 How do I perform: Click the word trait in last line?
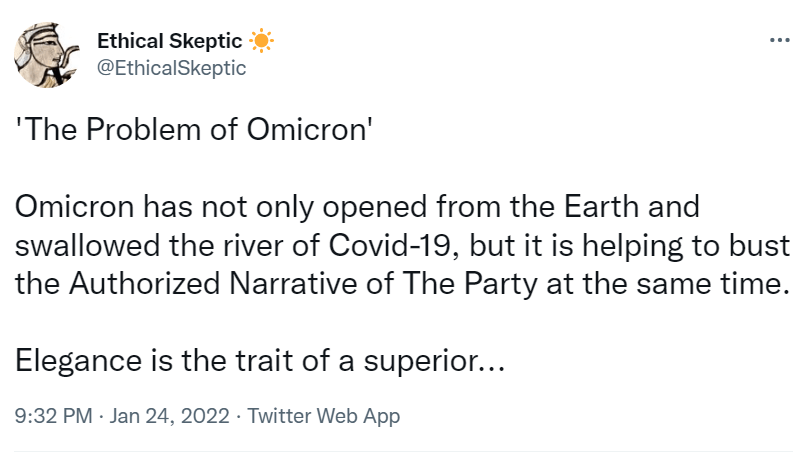(259, 359)
